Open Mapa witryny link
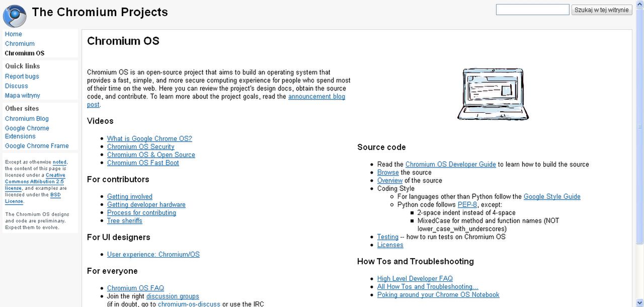Viewport: 644px width, 307px height. [23, 96]
